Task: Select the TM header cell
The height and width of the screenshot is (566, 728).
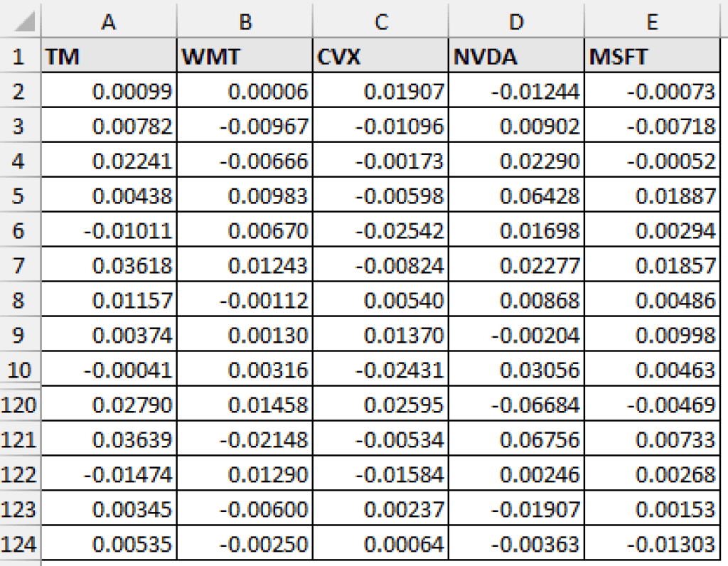Action: coord(108,57)
